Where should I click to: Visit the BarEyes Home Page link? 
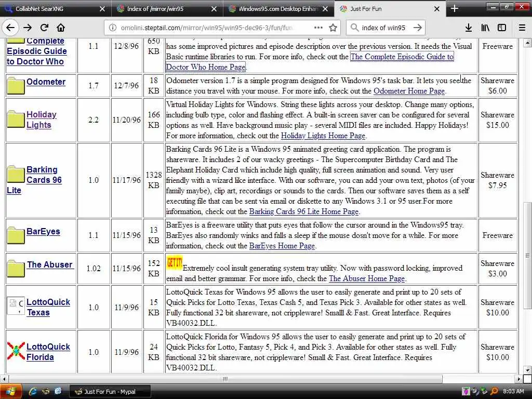282,246
